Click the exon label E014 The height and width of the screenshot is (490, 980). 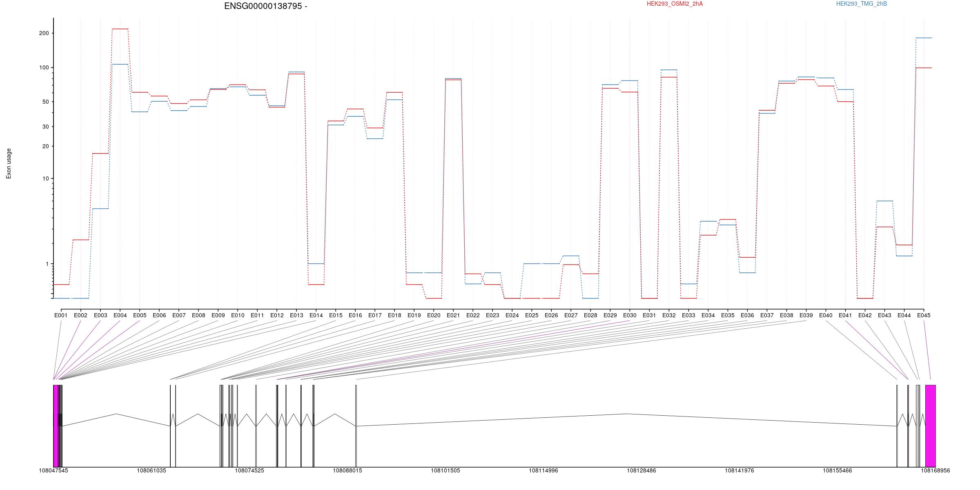316,315
